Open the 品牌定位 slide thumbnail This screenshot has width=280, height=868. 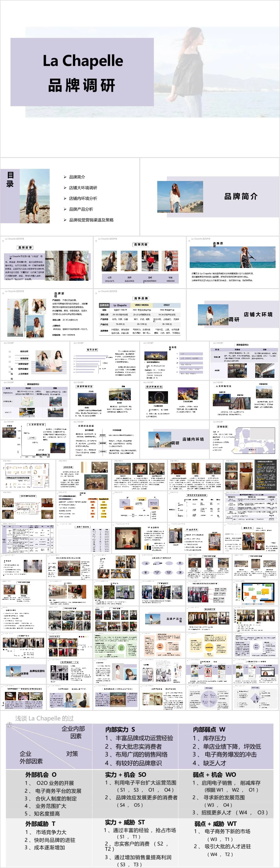pyautogui.click(x=46, y=314)
